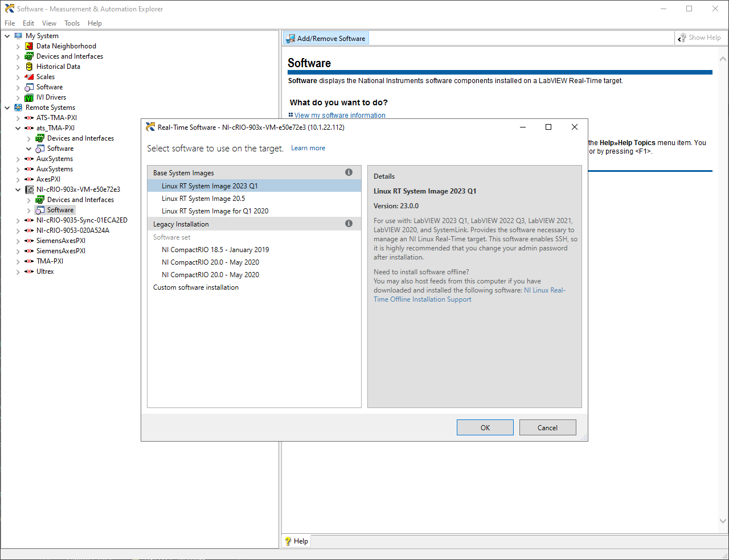Expand Devices and Interfaces under My System

pos(18,56)
